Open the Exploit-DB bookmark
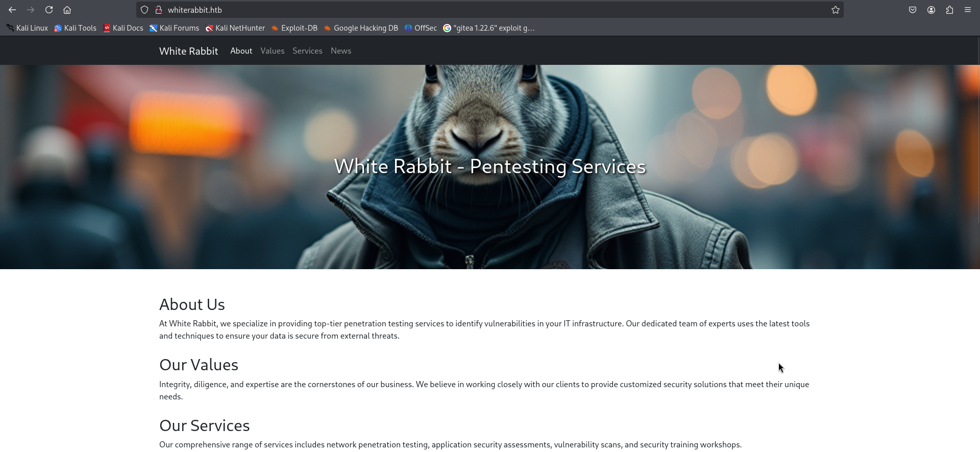 [295, 28]
